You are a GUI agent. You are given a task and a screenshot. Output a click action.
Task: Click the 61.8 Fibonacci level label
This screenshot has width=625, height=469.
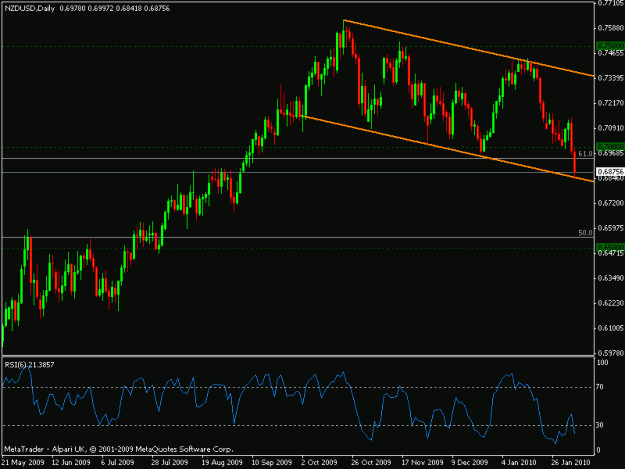pyautogui.click(x=585, y=153)
